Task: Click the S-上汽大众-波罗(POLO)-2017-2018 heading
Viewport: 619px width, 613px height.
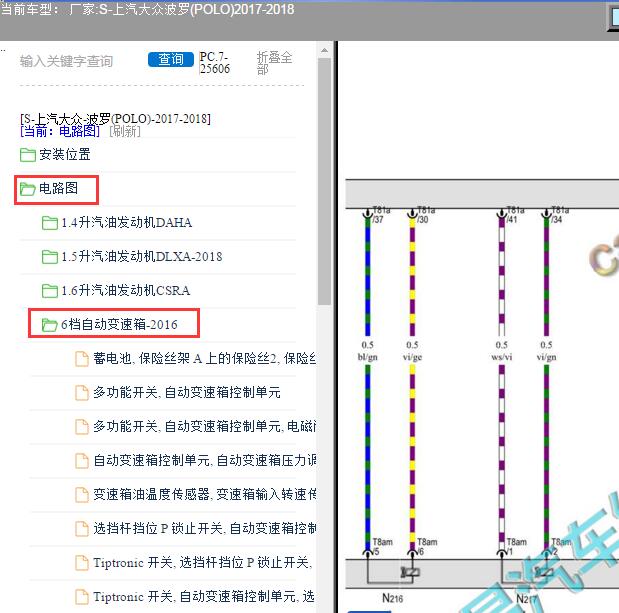Action: tap(115, 118)
